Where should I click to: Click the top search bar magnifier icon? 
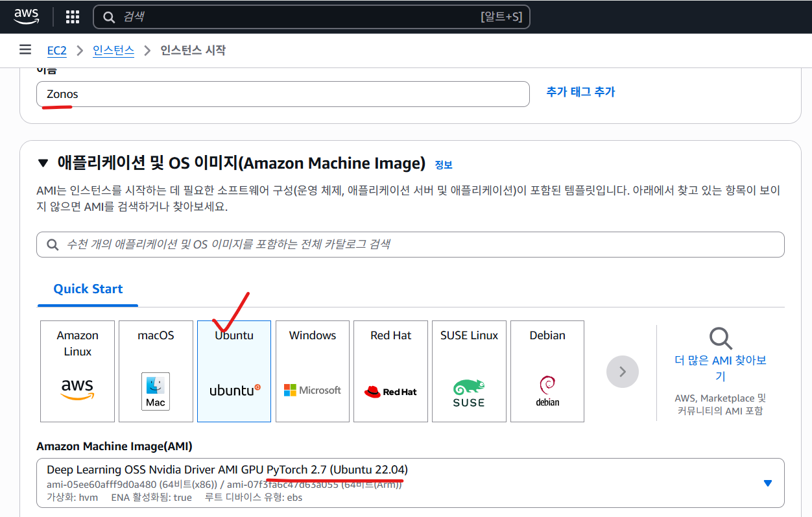110,17
